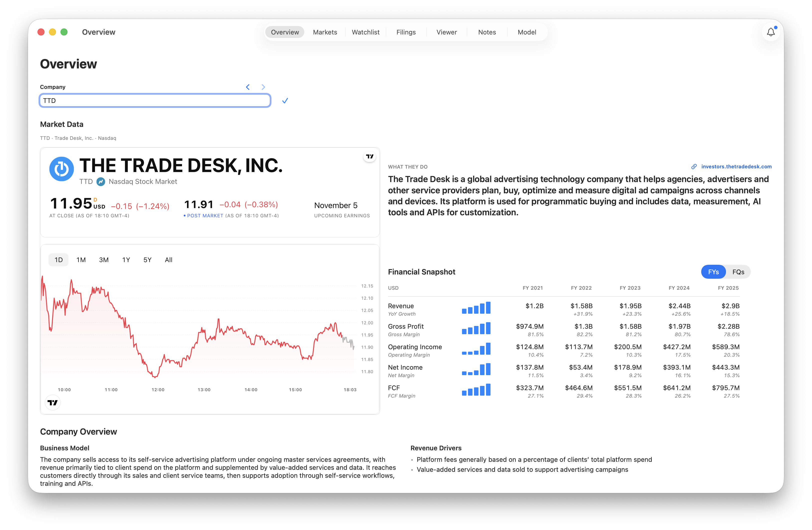Click the FCF sparkline bars
Viewport: 812px width, 530px height.
click(476, 390)
